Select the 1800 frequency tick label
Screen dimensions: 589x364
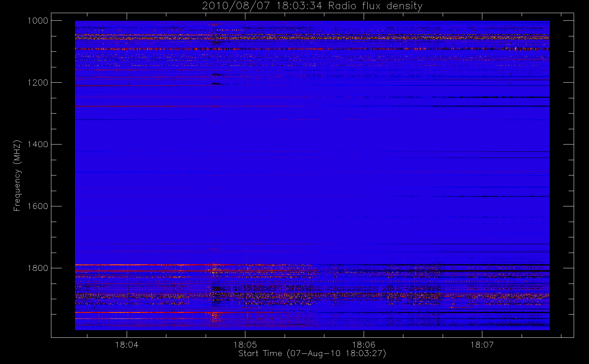(x=38, y=268)
